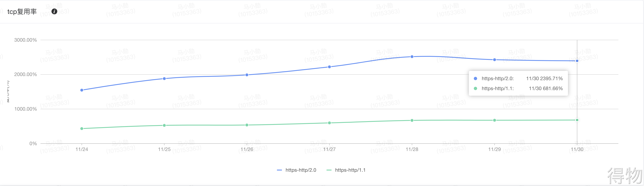Image resolution: width=644 pixels, height=186 pixels.
Task: Click the green data point at 11/28
Action: coord(412,120)
